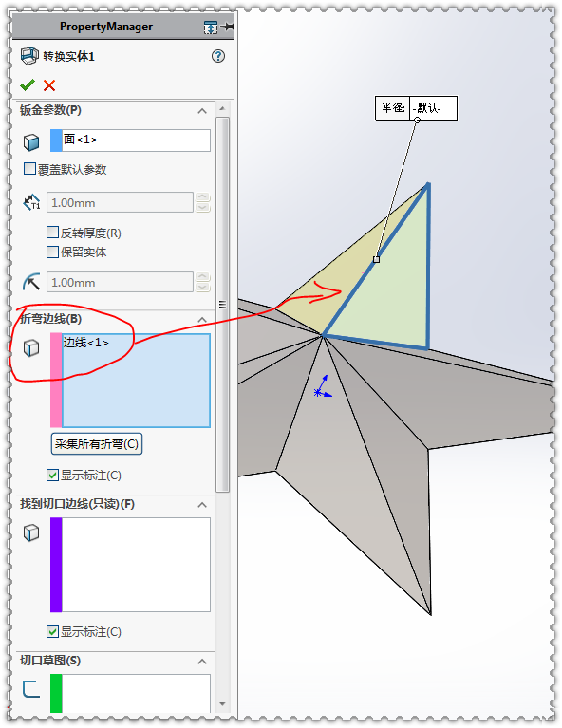
Task: Click the pin icon in PropertyManager header
Action: (228, 27)
